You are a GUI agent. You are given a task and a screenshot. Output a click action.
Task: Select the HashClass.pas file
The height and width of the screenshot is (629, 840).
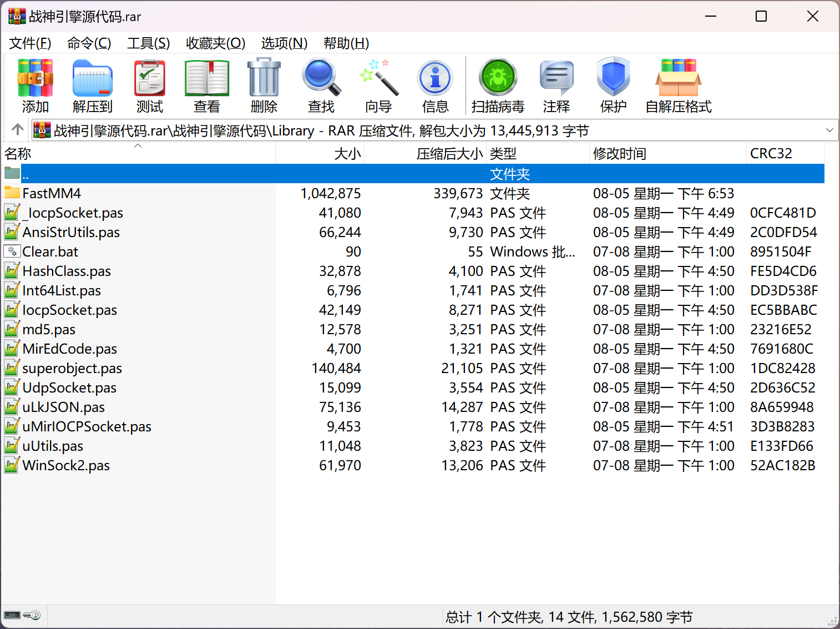click(67, 271)
